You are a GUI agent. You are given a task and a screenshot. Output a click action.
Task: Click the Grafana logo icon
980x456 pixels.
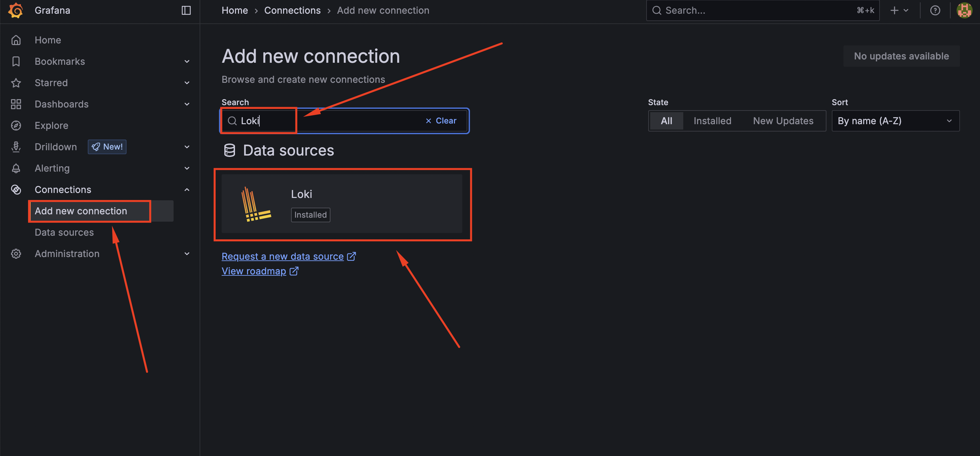[x=16, y=10]
